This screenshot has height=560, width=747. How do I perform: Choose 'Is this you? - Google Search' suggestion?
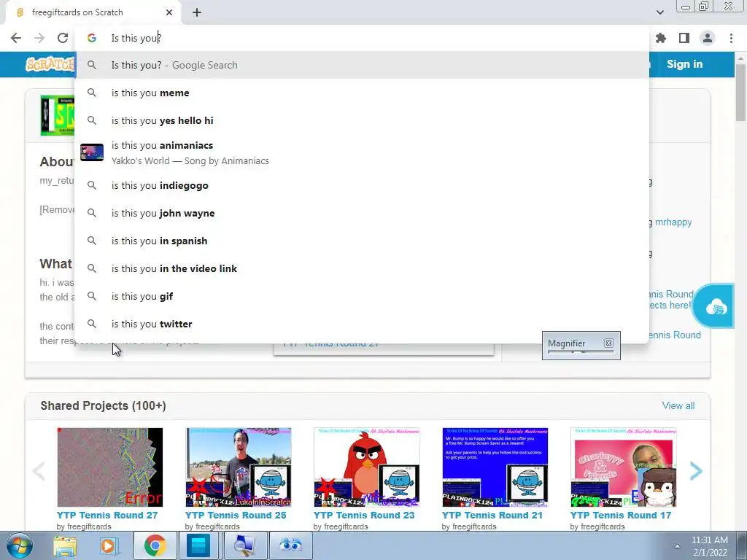(362, 65)
